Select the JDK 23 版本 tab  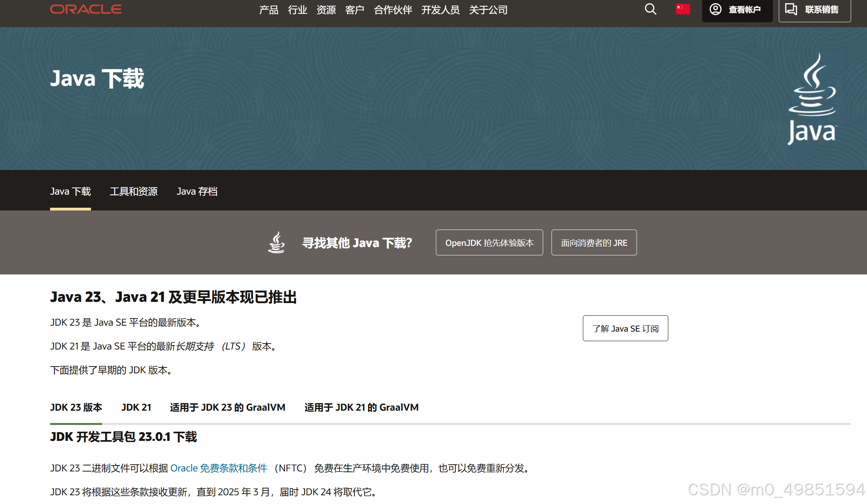[76, 407]
